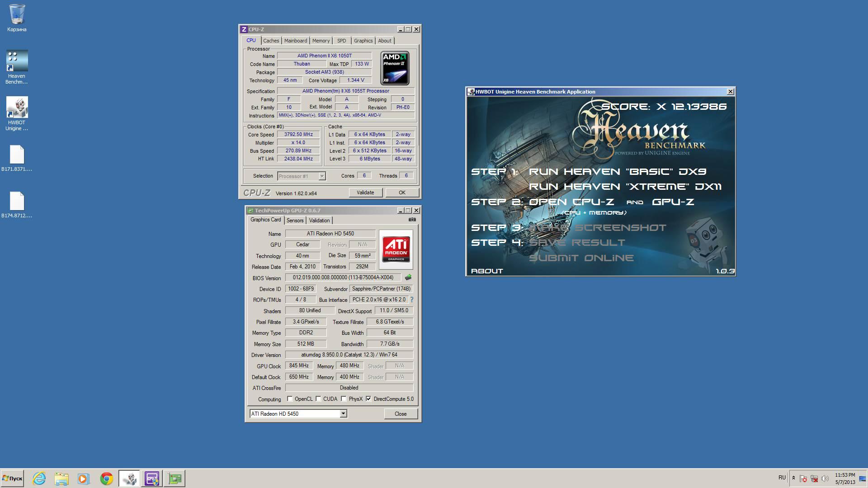The height and width of the screenshot is (488, 868).
Task: Click the taskbar clock showing 11:53 PM
Action: click(845, 479)
